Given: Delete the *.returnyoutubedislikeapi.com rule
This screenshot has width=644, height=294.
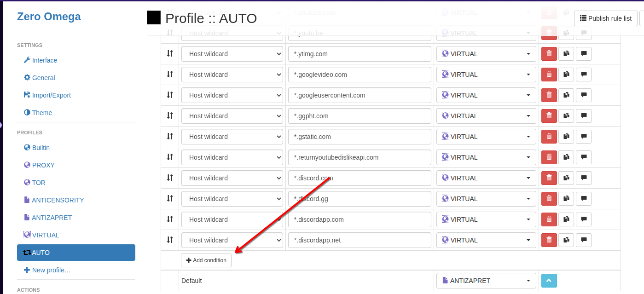Looking at the screenshot, I should coord(549,157).
